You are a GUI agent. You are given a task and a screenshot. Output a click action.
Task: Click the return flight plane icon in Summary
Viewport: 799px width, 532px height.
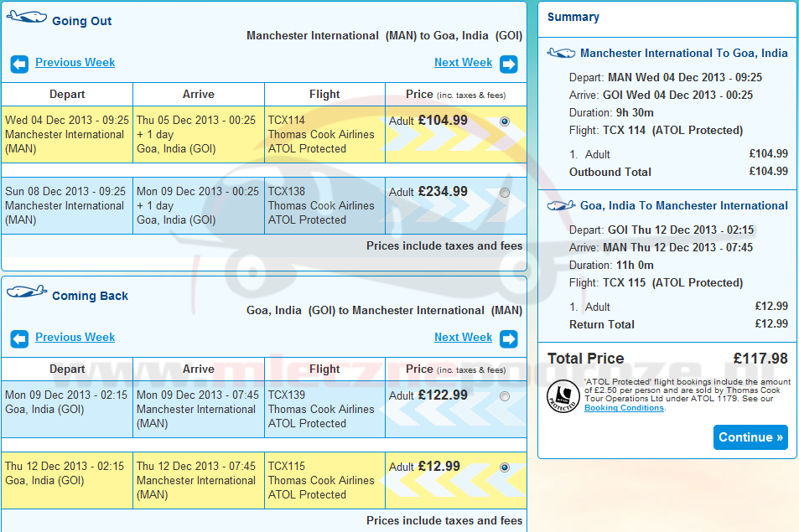click(x=561, y=206)
